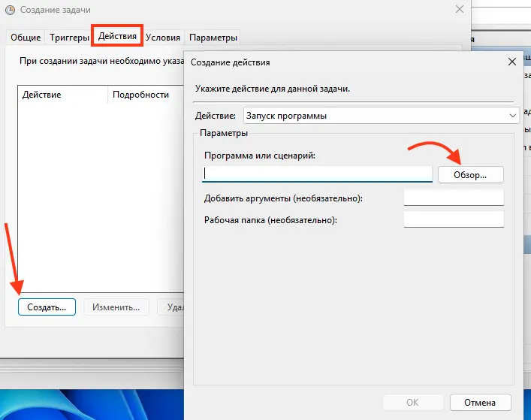Switch to the Триггеры tab
Image resolution: width=531 pixels, height=420 pixels.
coord(69,38)
